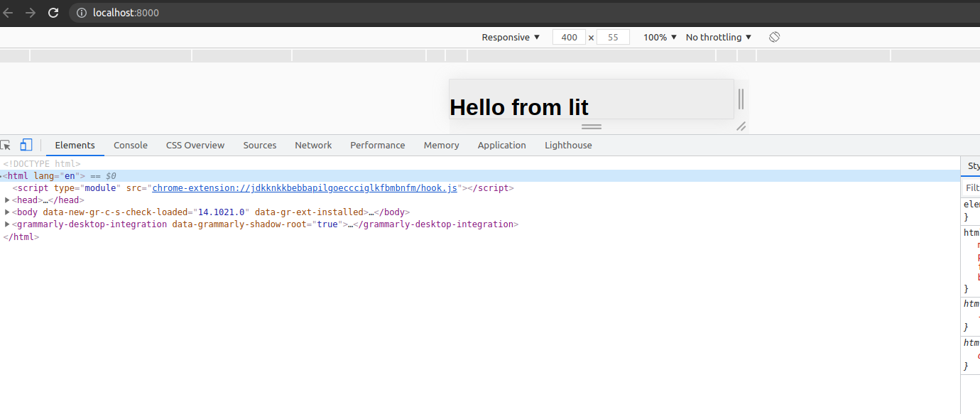Open the hook.js script link
This screenshot has width=980, height=414.
[305, 188]
